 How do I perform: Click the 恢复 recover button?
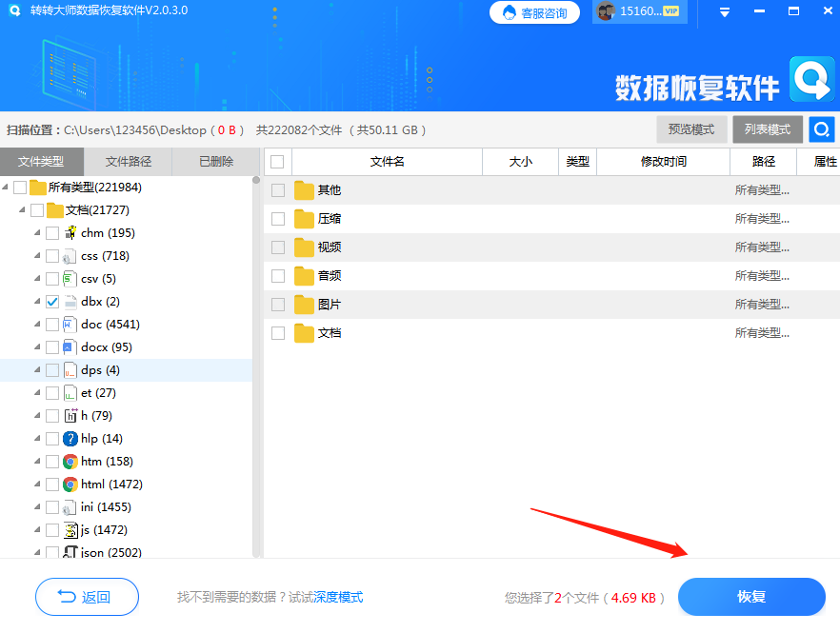(x=751, y=597)
